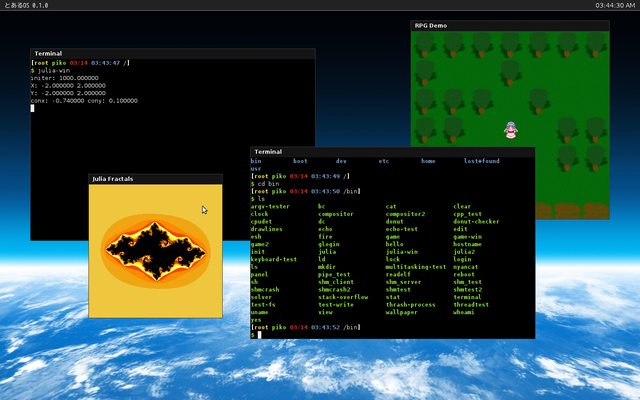Click 'thrash-process' in the /bin listing
640x400 pixels.
point(411,304)
